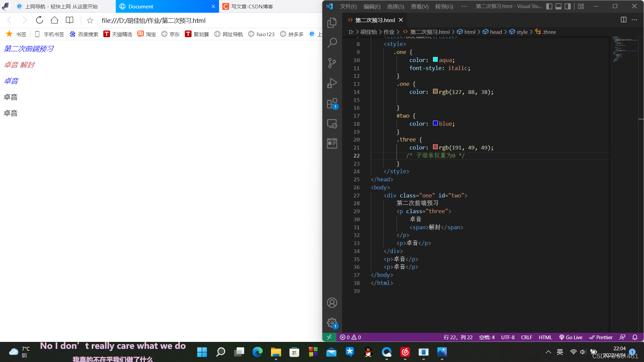The width and height of the screenshot is (644, 362).
Task: Click the aqua color swatch
Action: [435, 60]
